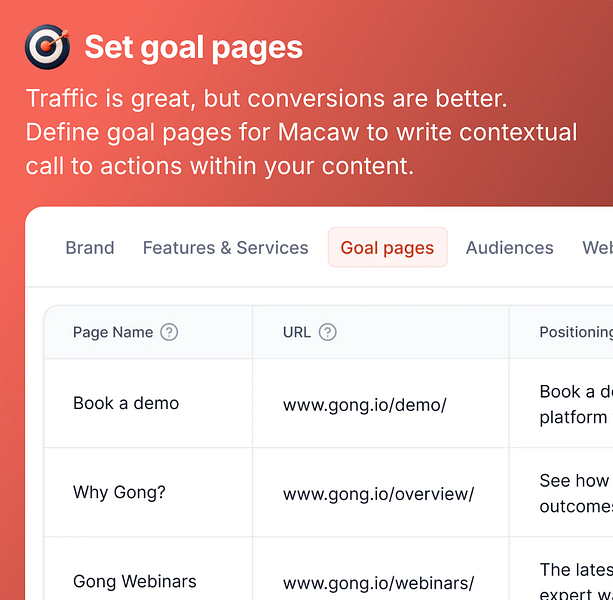The image size is (613, 600).
Task: Click the Book a demo positioning text
Action: click(x=575, y=404)
